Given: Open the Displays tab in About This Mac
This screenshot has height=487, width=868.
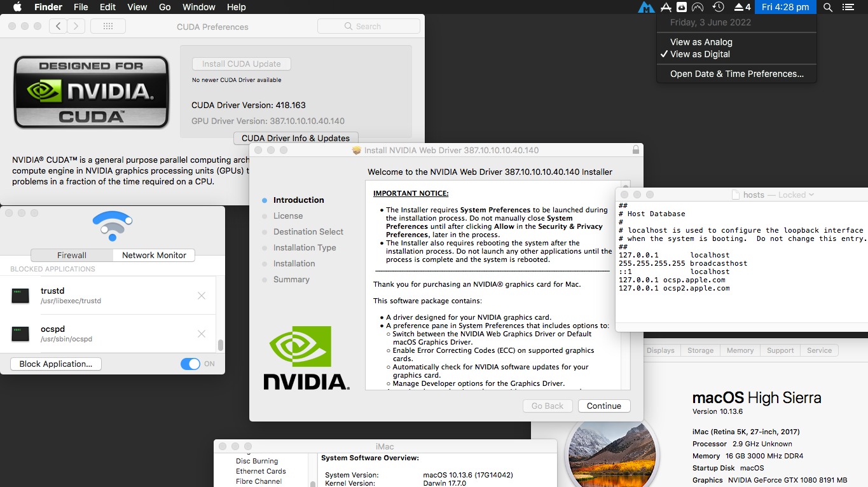Looking at the screenshot, I should pos(661,350).
